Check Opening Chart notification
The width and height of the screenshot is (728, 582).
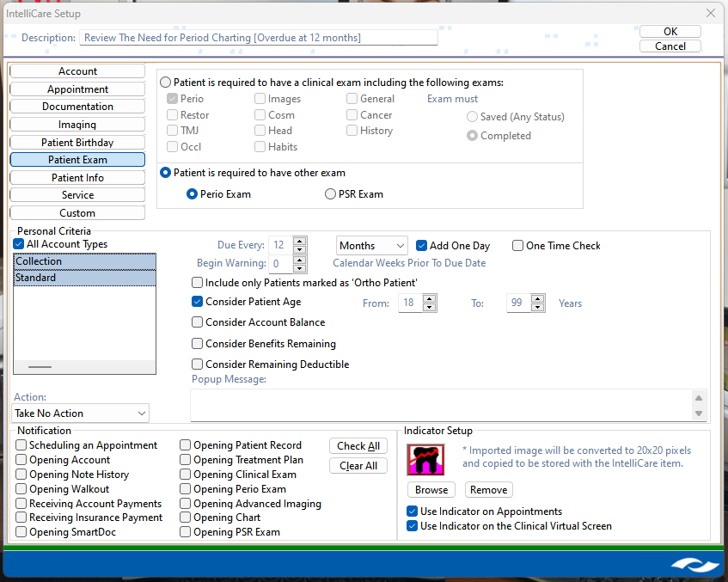tap(186, 517)
